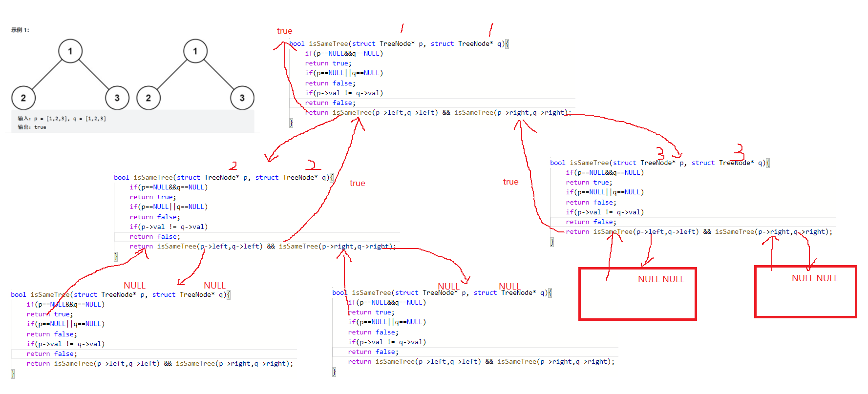Click the output line "输出: true"
868x394 pixels.
(x=32, y=127)
